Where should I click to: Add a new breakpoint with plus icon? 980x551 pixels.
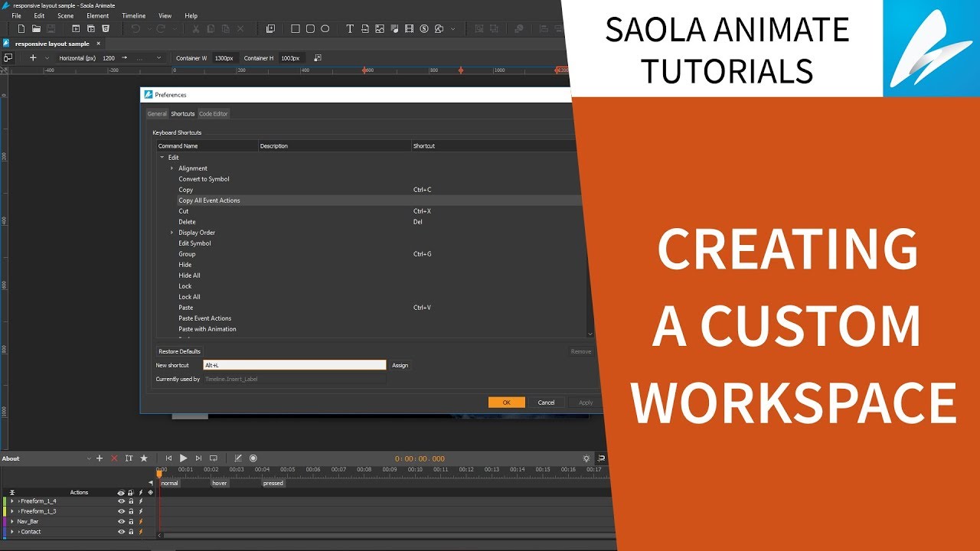point(33,58)
